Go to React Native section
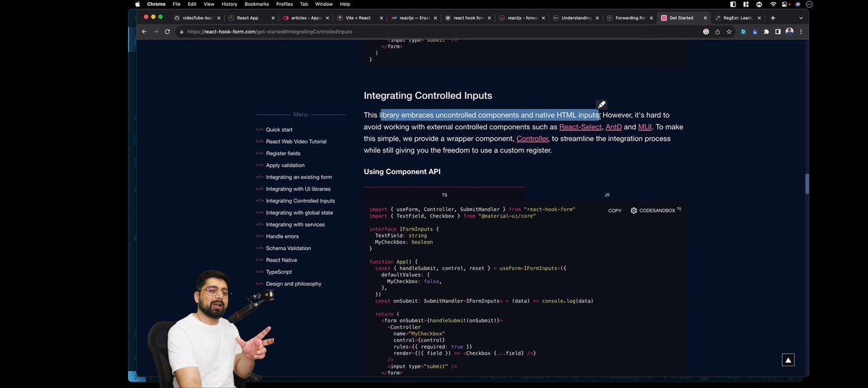 [281, 260]
